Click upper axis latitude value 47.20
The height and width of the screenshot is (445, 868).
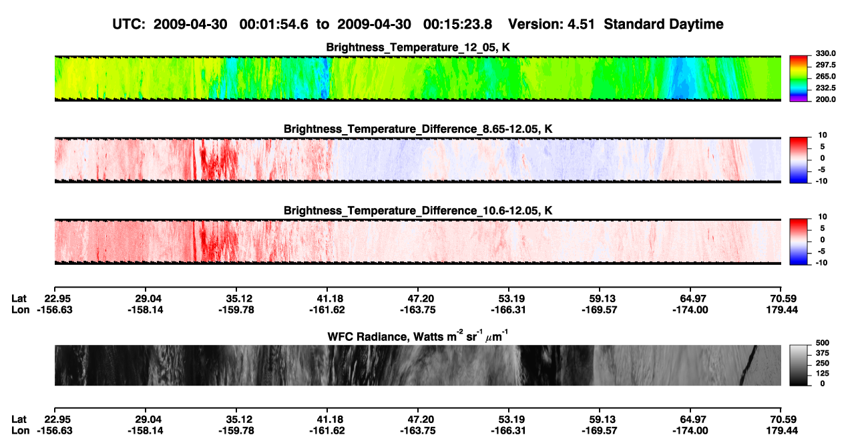(x=421, y=298)
